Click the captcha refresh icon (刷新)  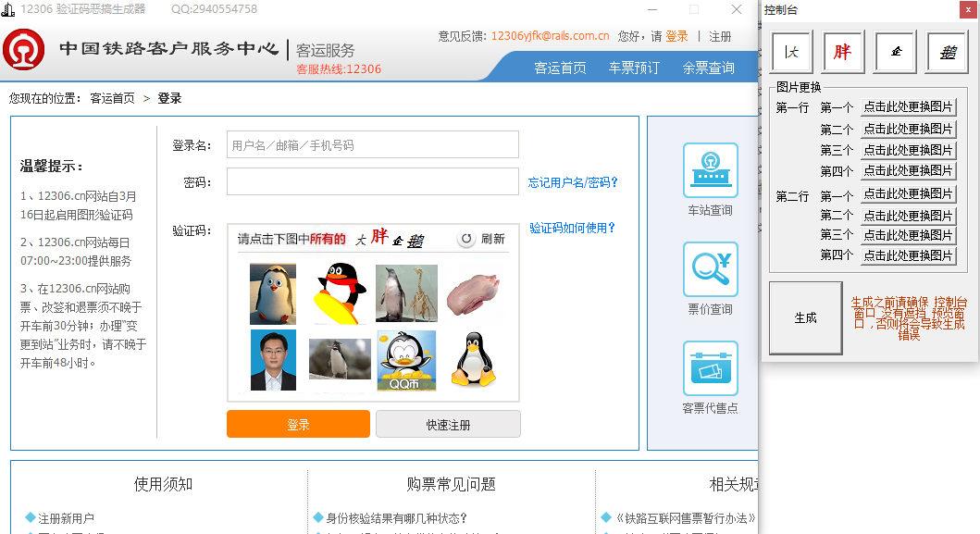tap(466, 239)
